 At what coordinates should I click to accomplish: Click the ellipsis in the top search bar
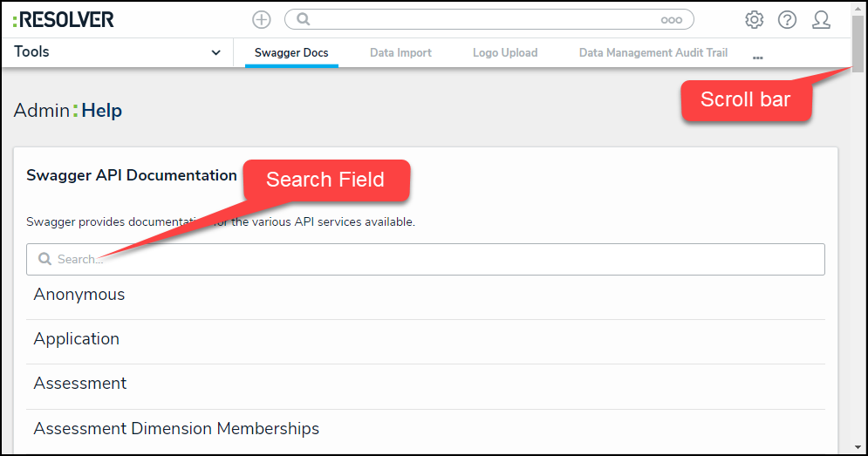point(671,19)
